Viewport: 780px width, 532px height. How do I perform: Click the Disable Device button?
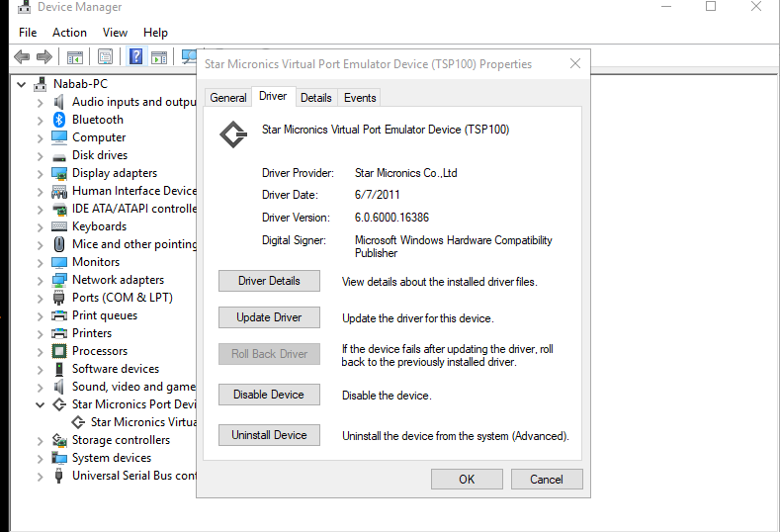pyautogui.click(x=269, y=395)
